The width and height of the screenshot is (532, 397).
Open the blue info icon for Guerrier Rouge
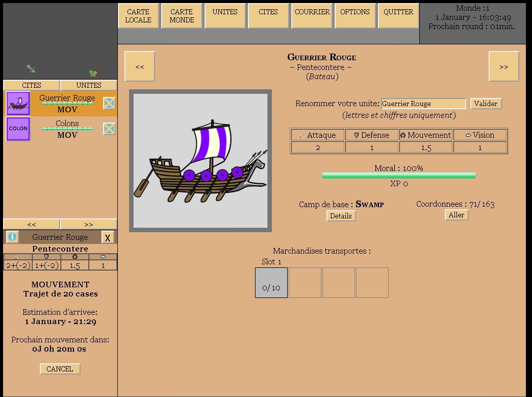pos(12,236)
